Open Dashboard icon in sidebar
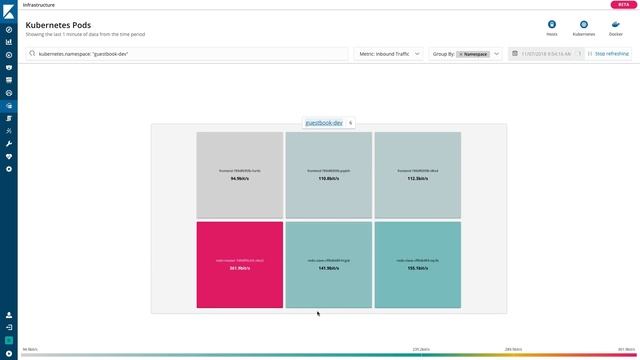Viewport: 640px width, 360px height. click(x=9, y=55)
